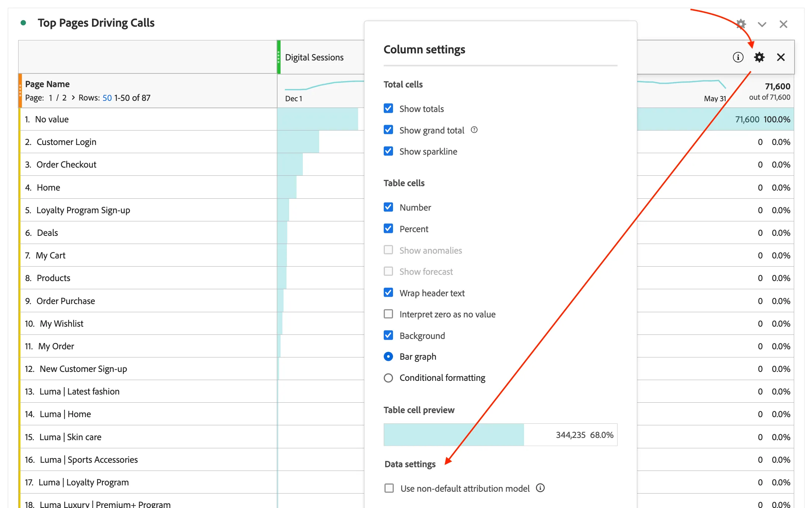Change rows per page value 50

point(107,98)
